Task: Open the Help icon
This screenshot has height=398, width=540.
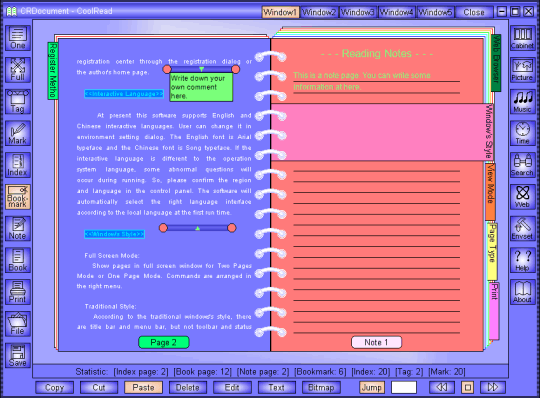Action: tap(522, 260)
